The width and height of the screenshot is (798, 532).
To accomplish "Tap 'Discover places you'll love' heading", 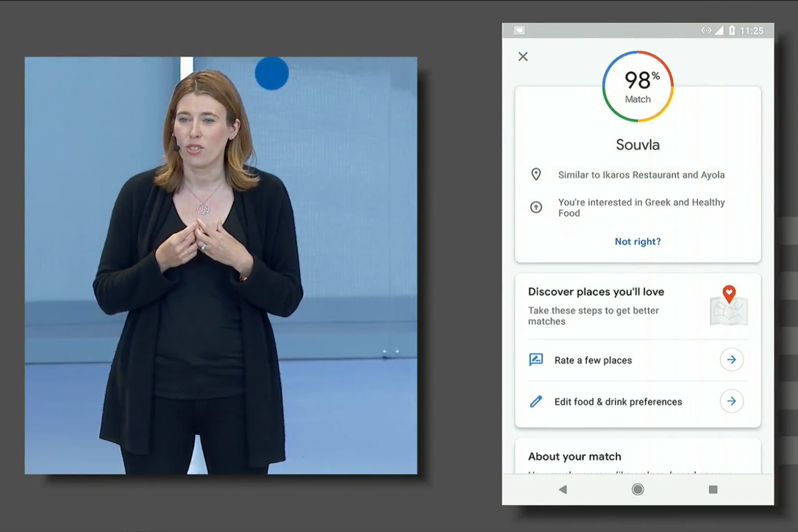I will (x=596, y=292).
